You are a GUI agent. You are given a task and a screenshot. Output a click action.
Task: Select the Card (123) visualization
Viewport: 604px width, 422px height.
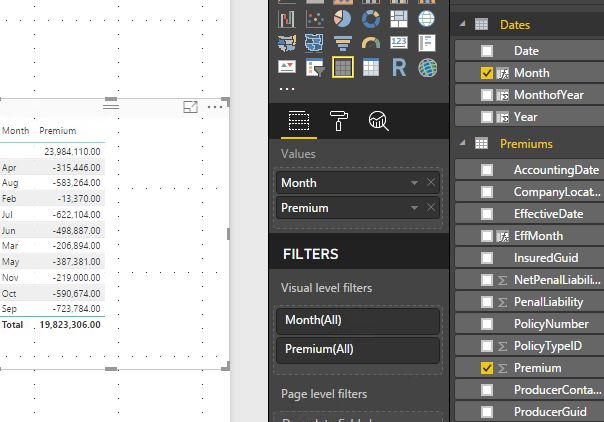(399, 42)
